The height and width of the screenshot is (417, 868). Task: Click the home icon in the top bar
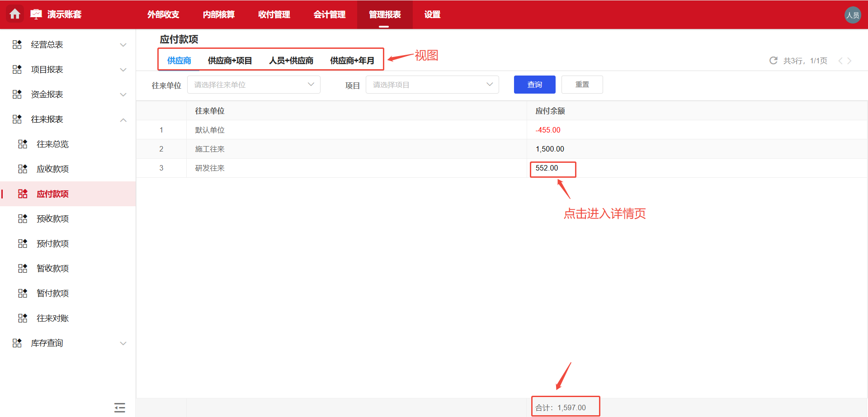pos(15,14)
